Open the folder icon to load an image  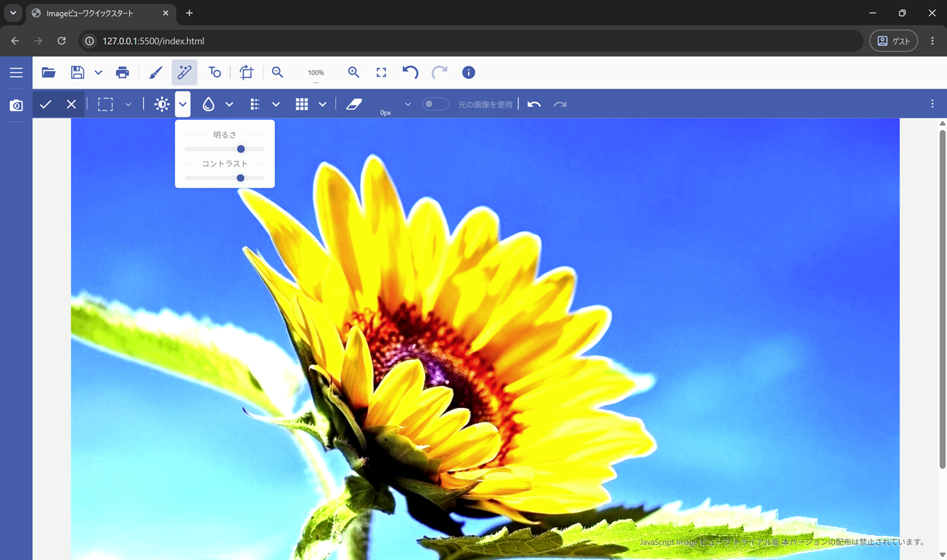point(49,72)
